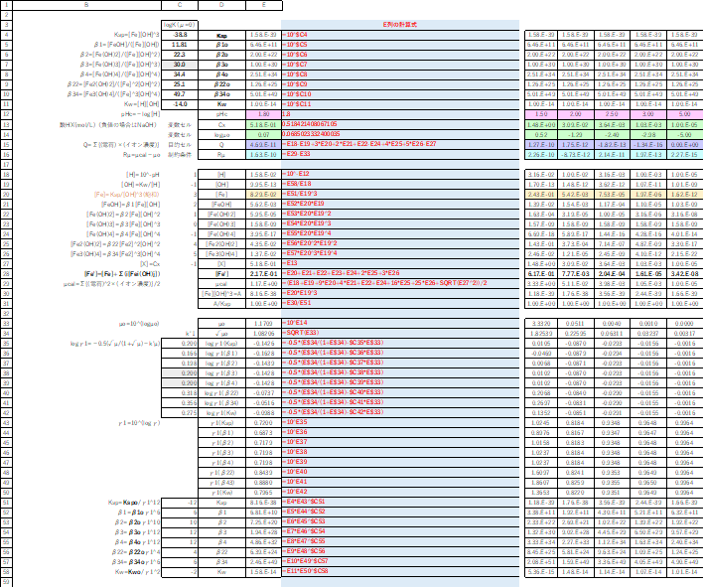Click the Kw label in column D row 11
The height and width of the screenshot is (588, 704).
click(221, 104)
